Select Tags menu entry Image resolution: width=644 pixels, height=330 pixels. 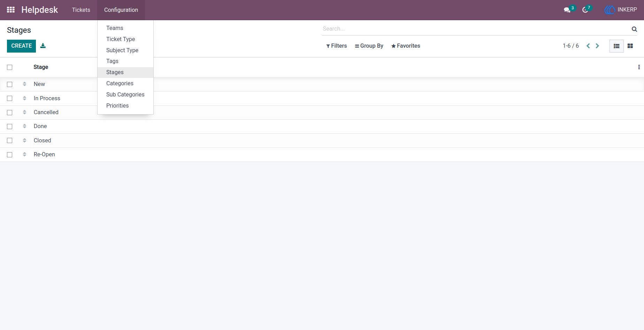125,61
